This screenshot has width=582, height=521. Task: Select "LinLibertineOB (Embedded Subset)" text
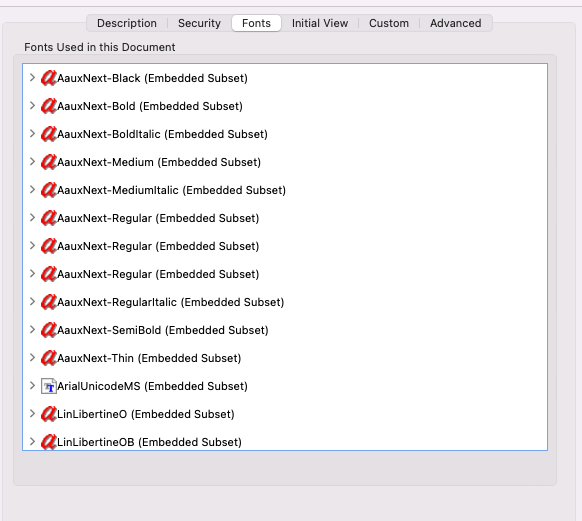coord(149,442)
